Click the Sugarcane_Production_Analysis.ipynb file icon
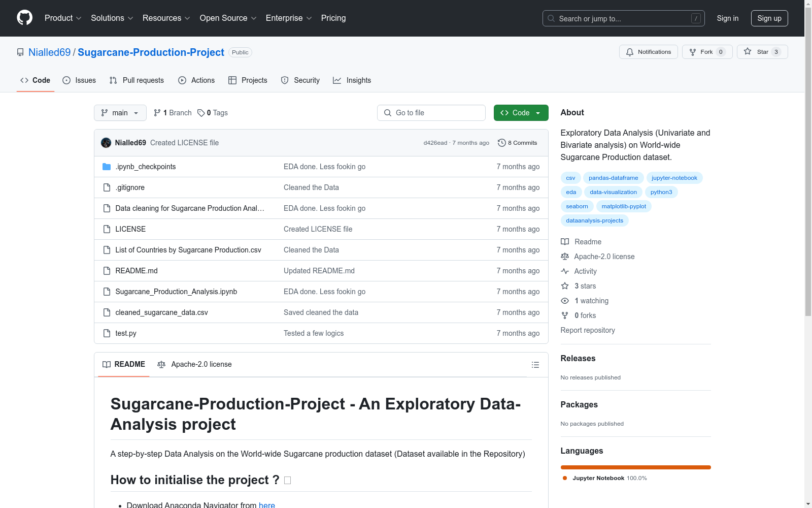812x508 pixels. point(107,292)
